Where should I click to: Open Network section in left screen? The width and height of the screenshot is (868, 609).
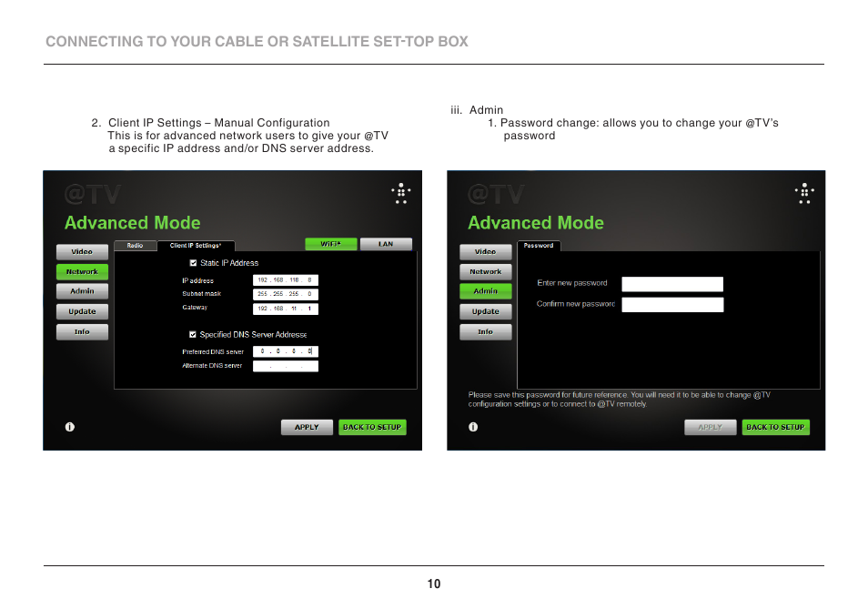click(x=82, y=272)
